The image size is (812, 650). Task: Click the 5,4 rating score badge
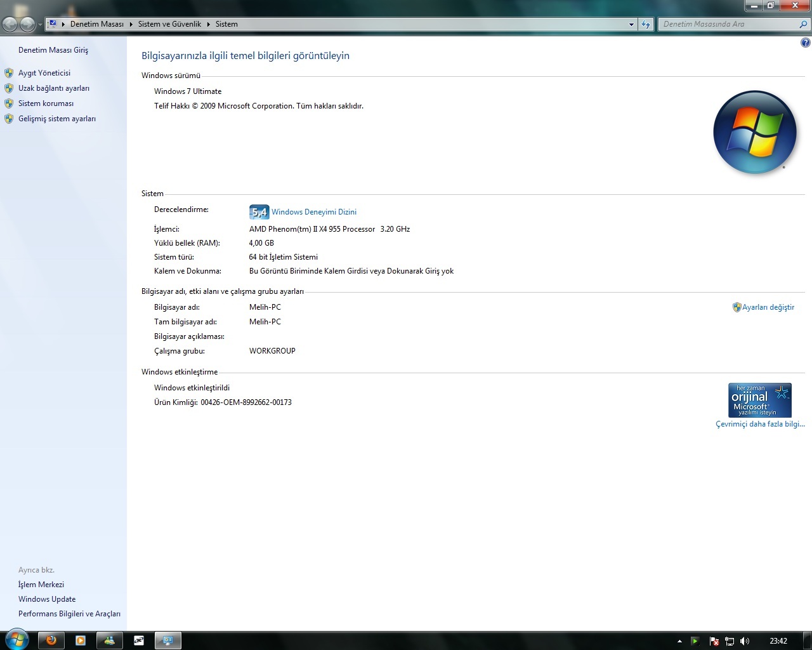click(259, 212)
